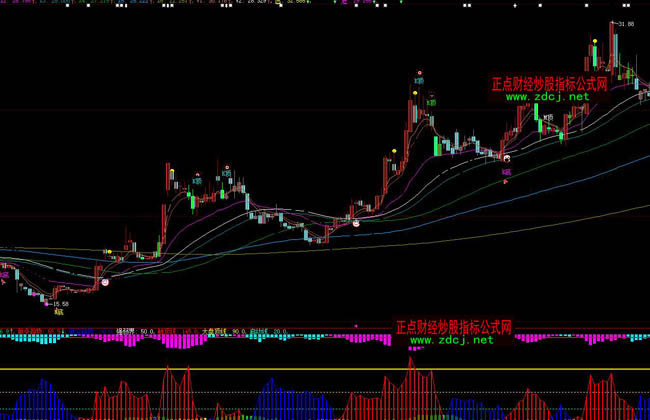This screenshot has width=650, height=420.
Task: Click the magenta marker under the lower watermark URL
Action: click(414, 349)
